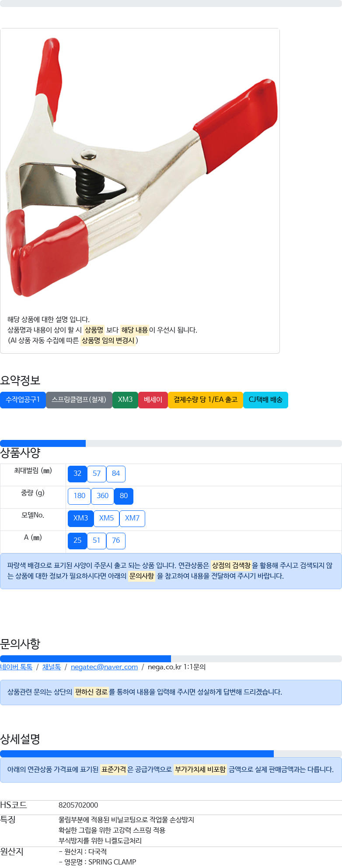
Task: Choose 57 for 최대벌림 (mm)
Action: (x=97, y=474)
